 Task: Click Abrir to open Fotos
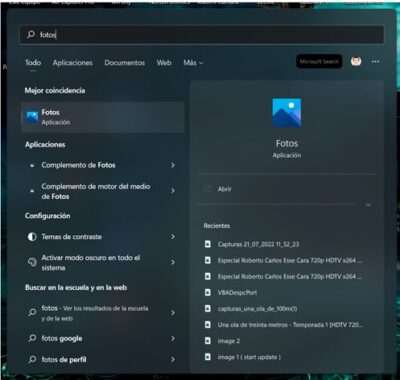224,189
